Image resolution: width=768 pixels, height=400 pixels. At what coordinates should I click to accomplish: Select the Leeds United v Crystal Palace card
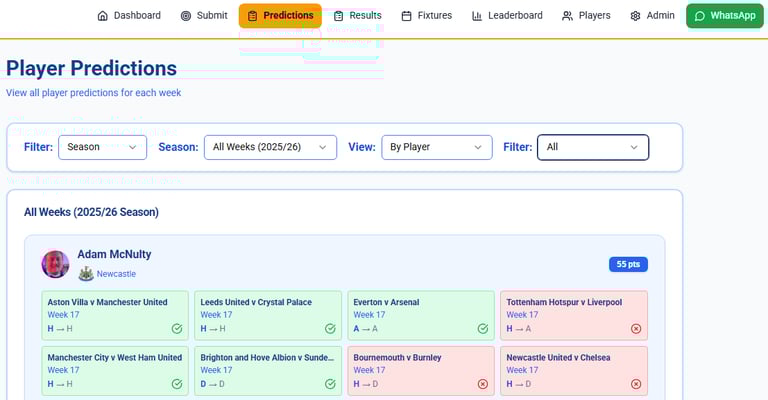268,316
